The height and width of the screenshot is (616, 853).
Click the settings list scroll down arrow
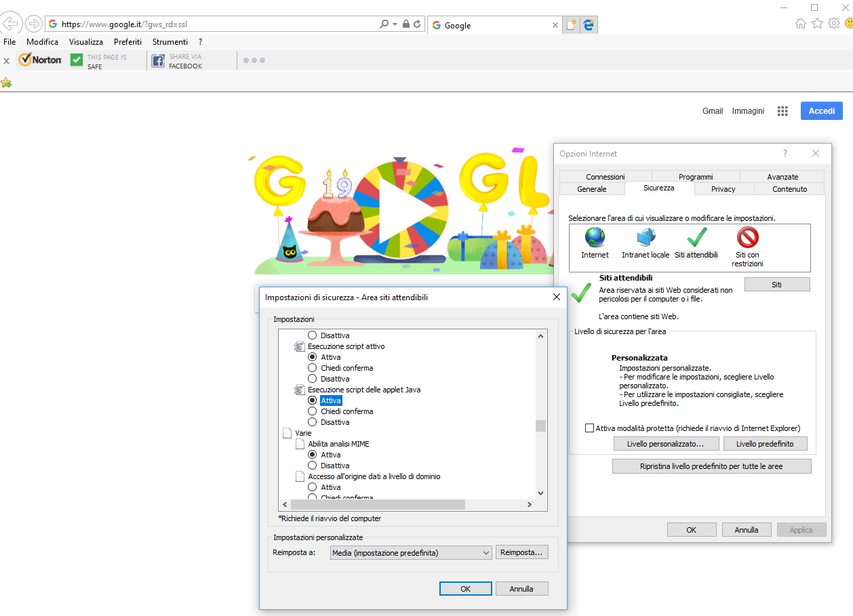[x=541, y=493]
